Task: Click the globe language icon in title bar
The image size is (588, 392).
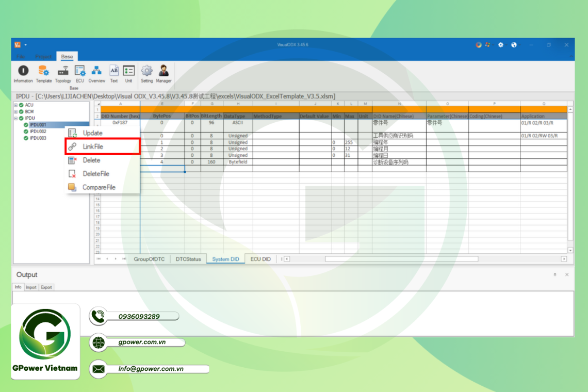Action: (x=514, y=45)
